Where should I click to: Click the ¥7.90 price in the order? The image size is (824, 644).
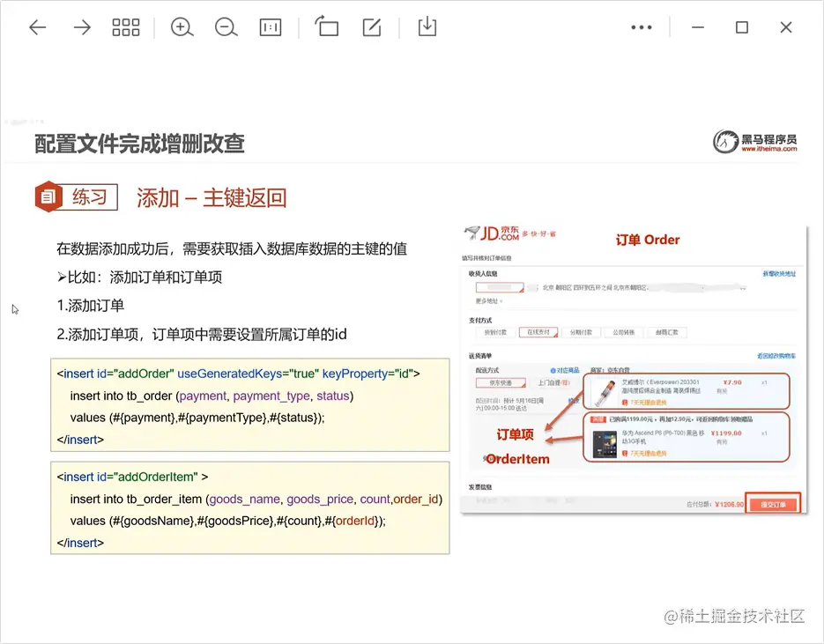[x=732, y=382]
